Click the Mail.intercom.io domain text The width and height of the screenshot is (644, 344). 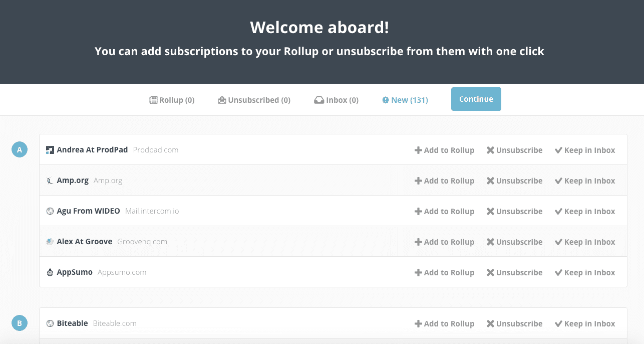(152, 211)
